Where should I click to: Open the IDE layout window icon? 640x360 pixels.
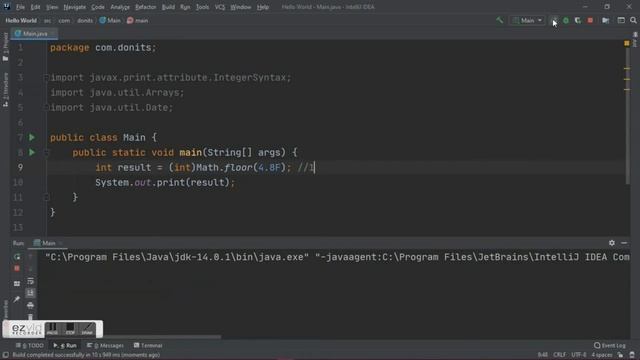(621, 20)
